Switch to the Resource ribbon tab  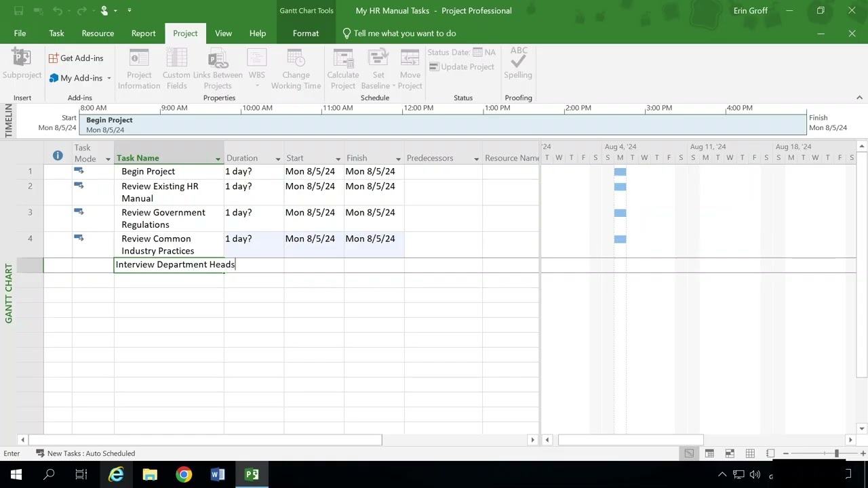(x=98, y=33)
